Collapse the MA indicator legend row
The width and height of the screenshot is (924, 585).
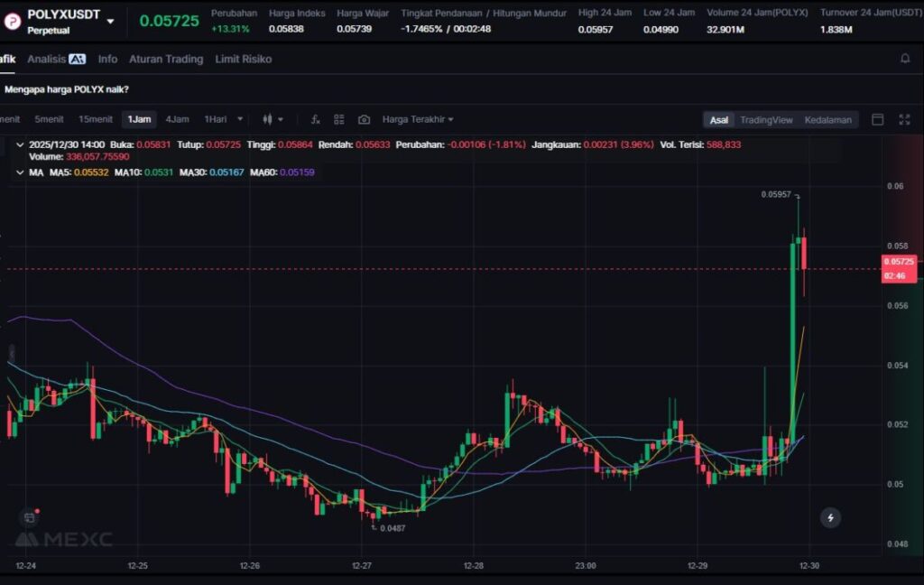[20, 172]
